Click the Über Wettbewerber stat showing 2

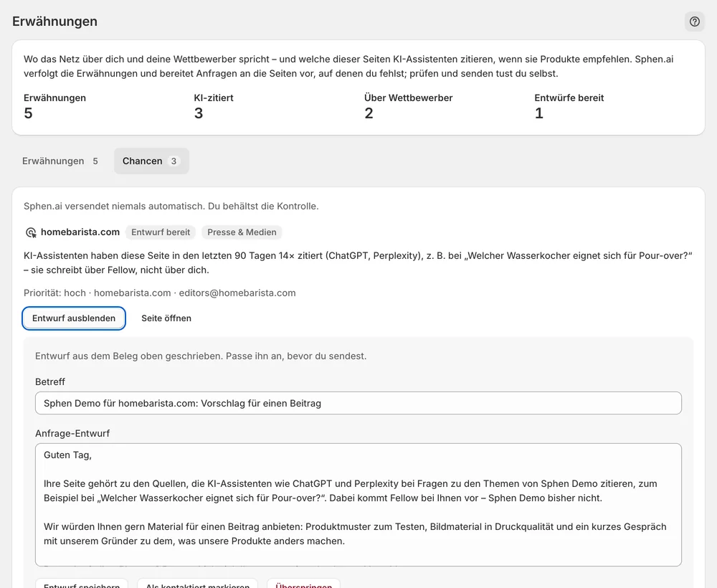[409, 107]
